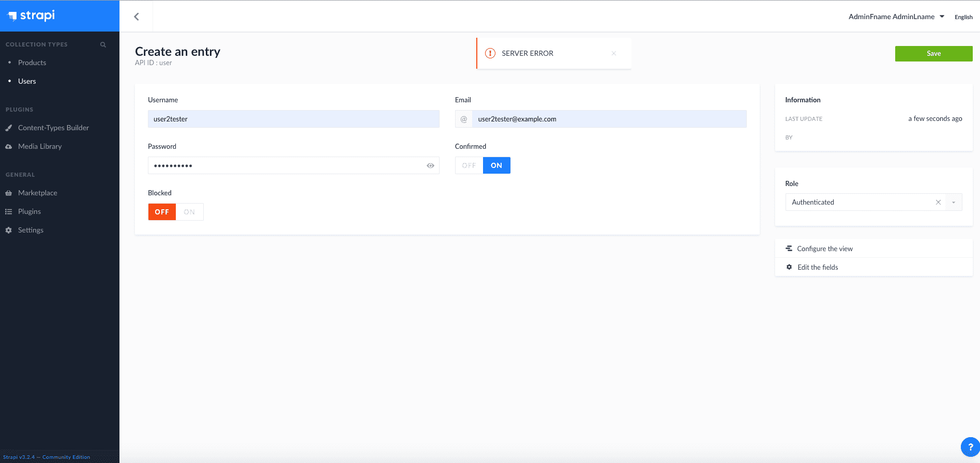Image resolution: width=980 pixels, height=463 pixels.
Task: Click into the Username input field
Action: click(293, 119)
